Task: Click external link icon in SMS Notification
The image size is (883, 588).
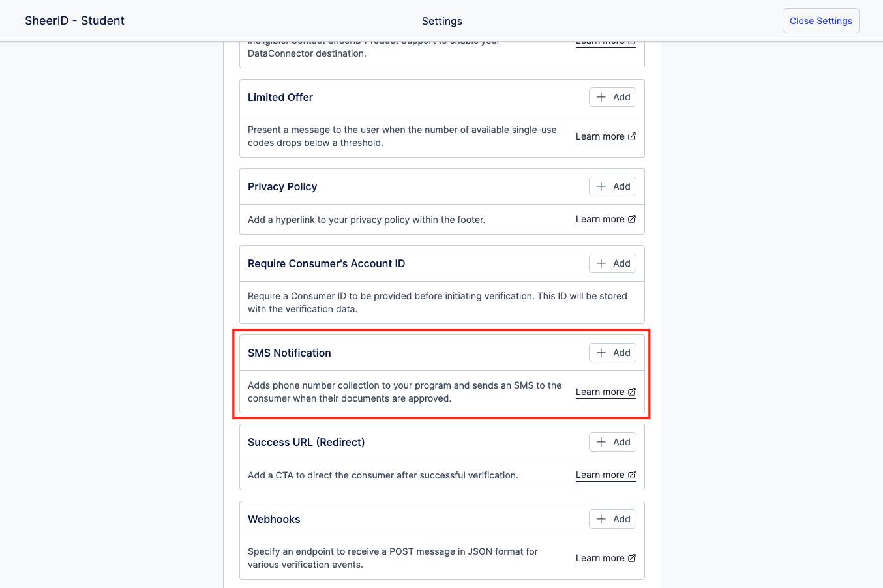Action: click(632, 392)
